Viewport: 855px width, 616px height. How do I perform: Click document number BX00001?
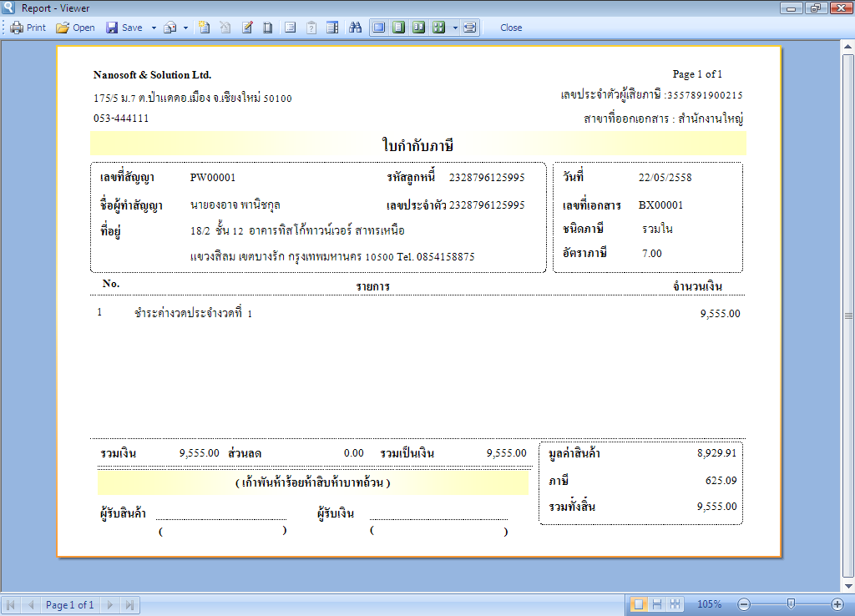point(660,205)
